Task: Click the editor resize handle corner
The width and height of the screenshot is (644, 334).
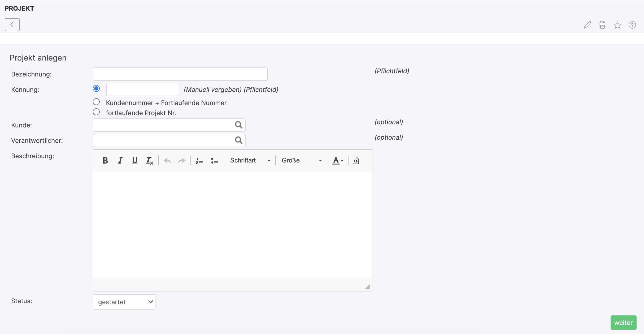Action: [367, 287]
